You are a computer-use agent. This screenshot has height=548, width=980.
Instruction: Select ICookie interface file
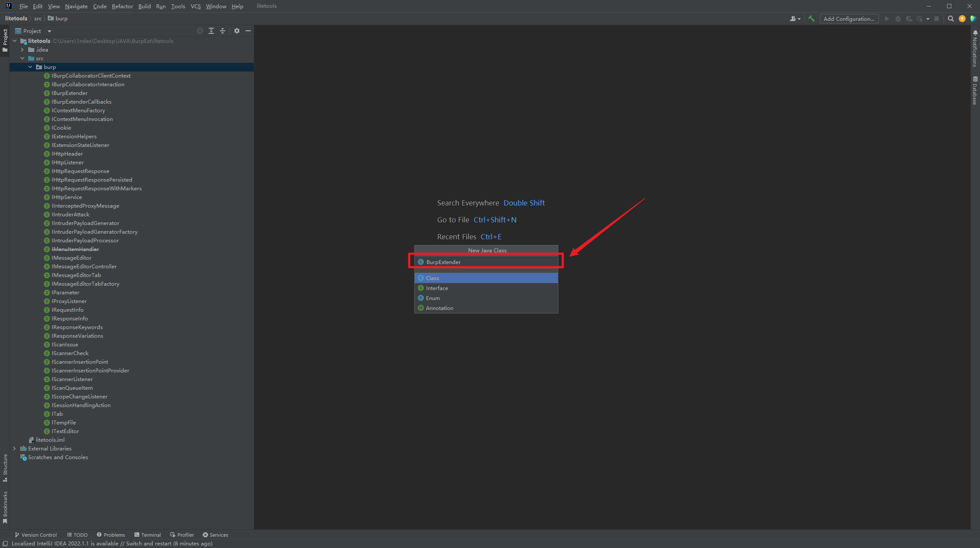coord(61,127)
